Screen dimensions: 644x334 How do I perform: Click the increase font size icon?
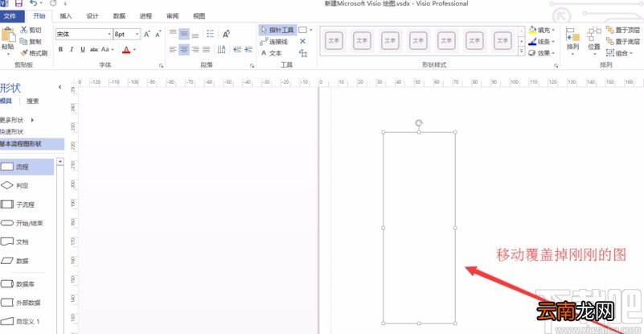click(x=147, y=34)
